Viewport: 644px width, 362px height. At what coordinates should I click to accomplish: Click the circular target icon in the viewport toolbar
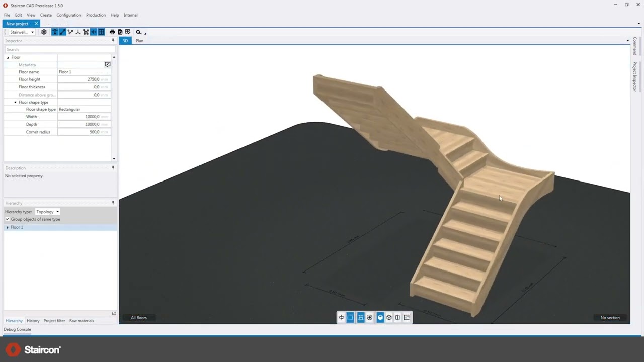(370, 317)
